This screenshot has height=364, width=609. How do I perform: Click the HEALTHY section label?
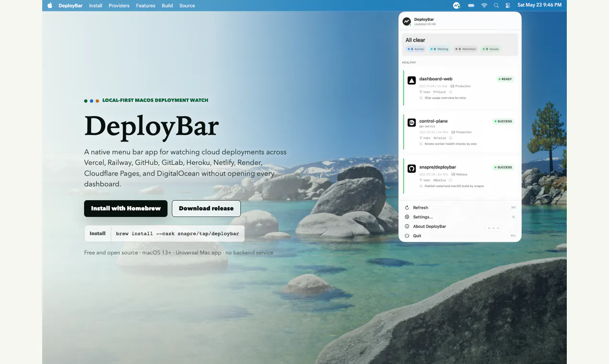409,62
